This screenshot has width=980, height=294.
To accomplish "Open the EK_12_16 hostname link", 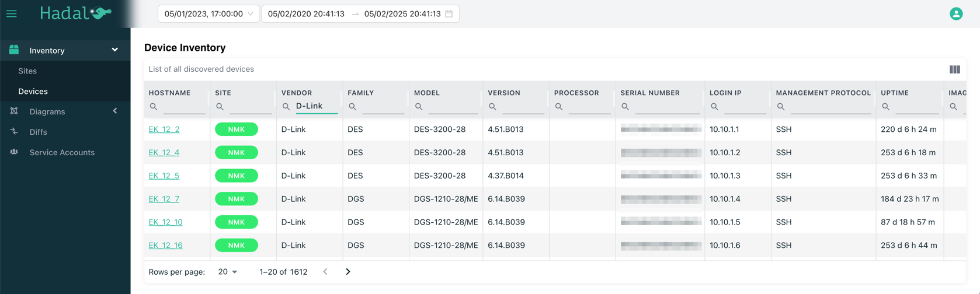I will pyautogui.click(x=165, y=245).
